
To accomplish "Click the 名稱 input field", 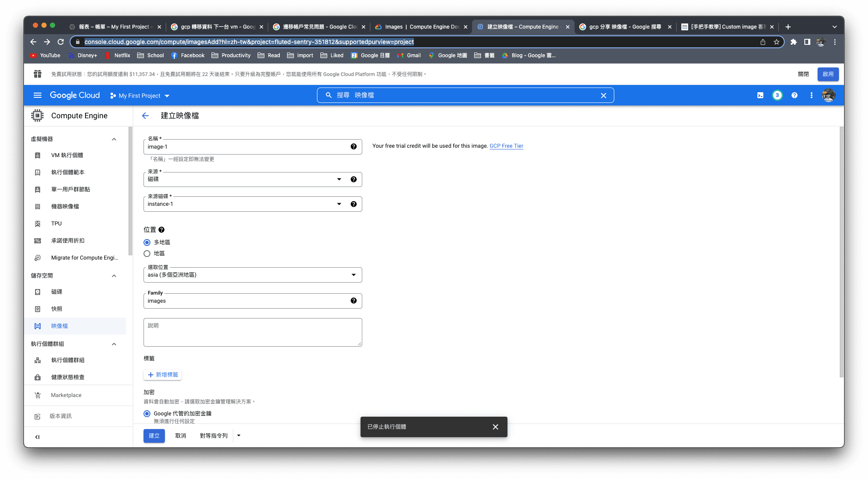I will pos(249,146).
